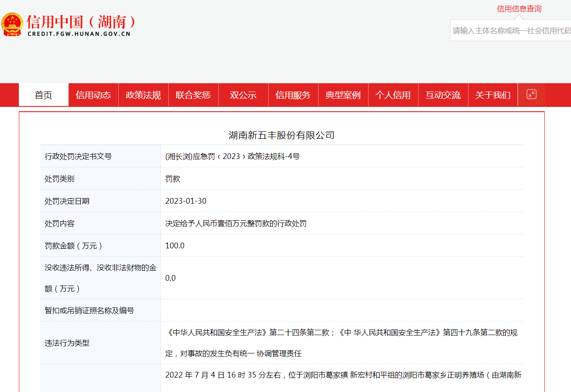Open the 政策法规 navigation item
This screenshot has height=392, width=571.
pyautogui.click(x=143, y=95)
